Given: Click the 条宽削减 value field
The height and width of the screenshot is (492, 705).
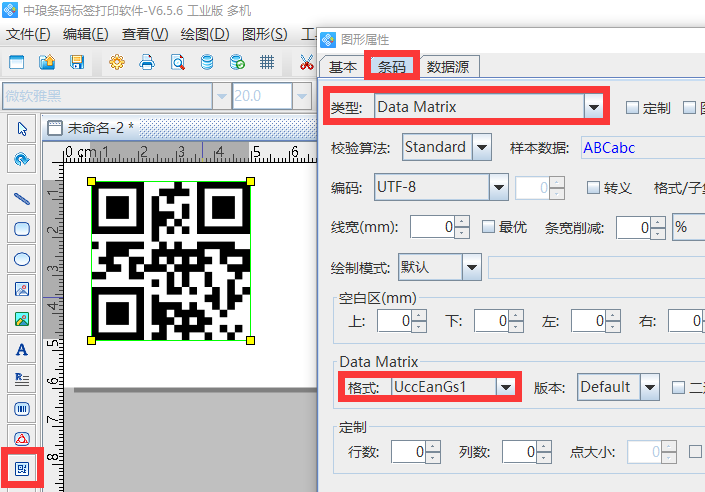Looking at the screenshot, I should pyautogui.click(x=634, y=227).
